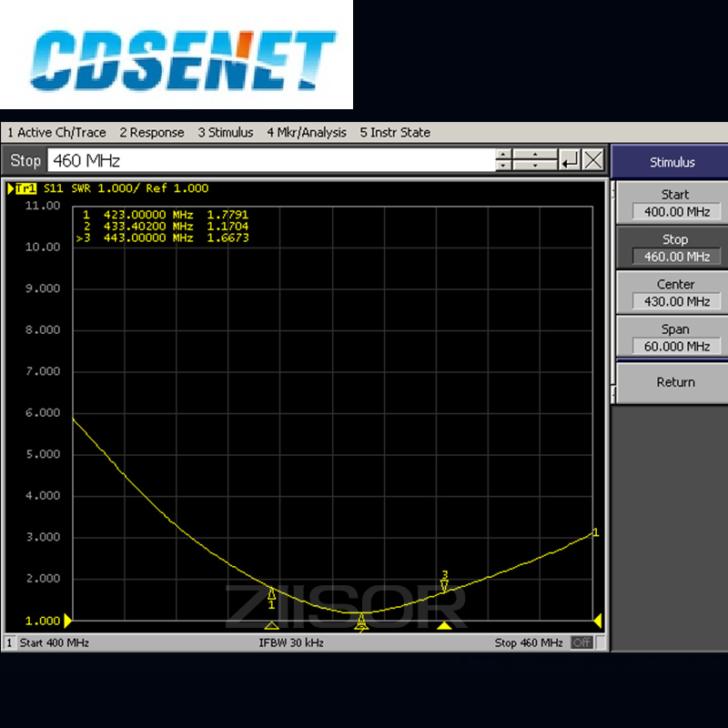Decrease Stop value with small down stepper

coord(504,167)
